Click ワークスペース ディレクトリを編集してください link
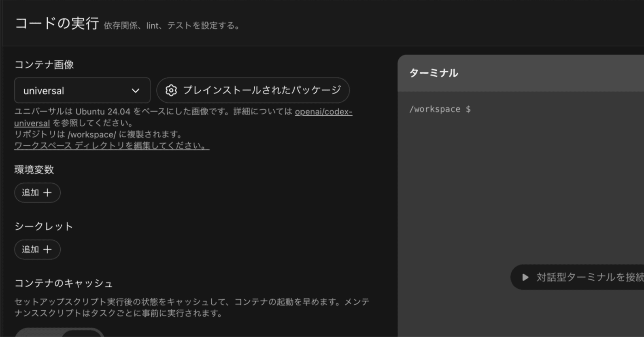This screenshot has height=337, width=644. [112, 146]
